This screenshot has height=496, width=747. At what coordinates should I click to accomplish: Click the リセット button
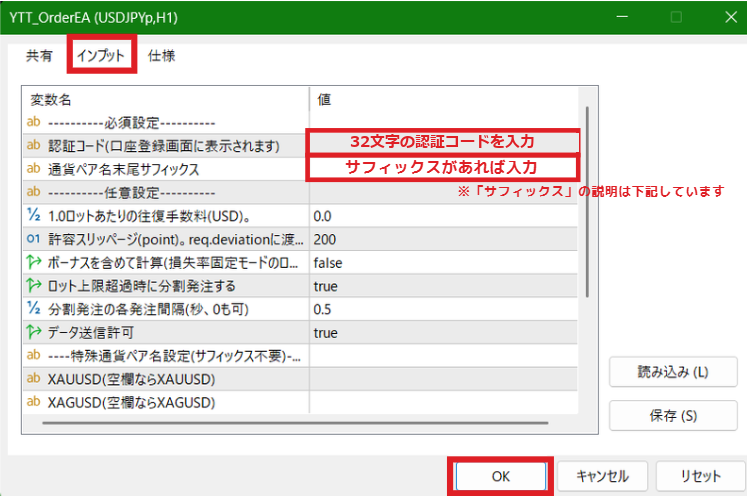coord(700,476)
